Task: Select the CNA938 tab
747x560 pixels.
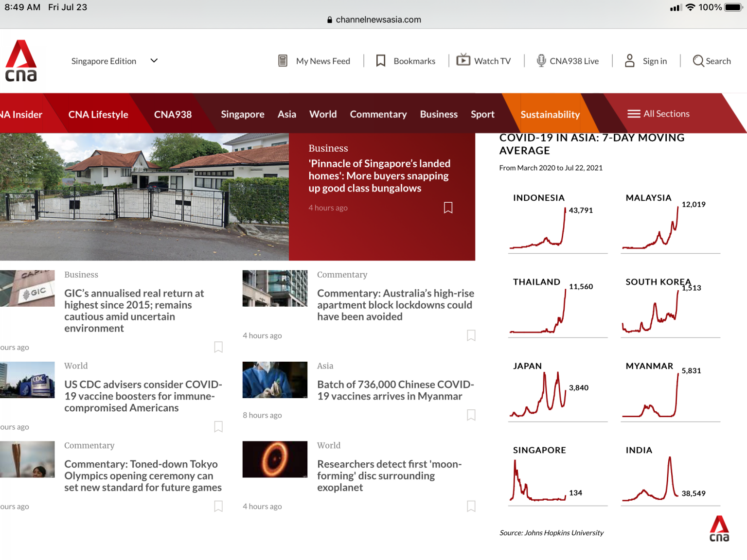Action: click(x=173, y=115)
